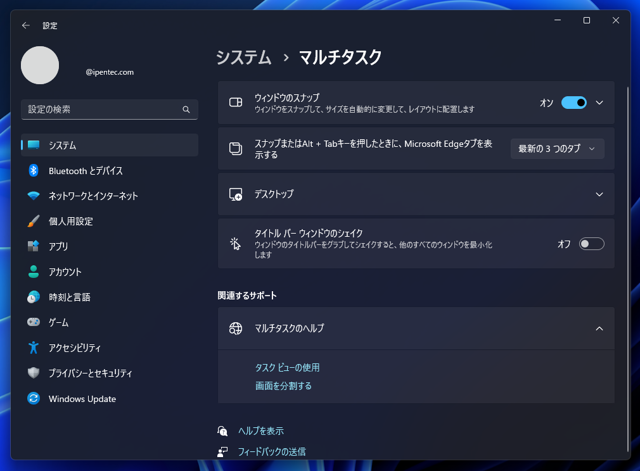Click ヘルプを表示 link

[x=261, y=431]
